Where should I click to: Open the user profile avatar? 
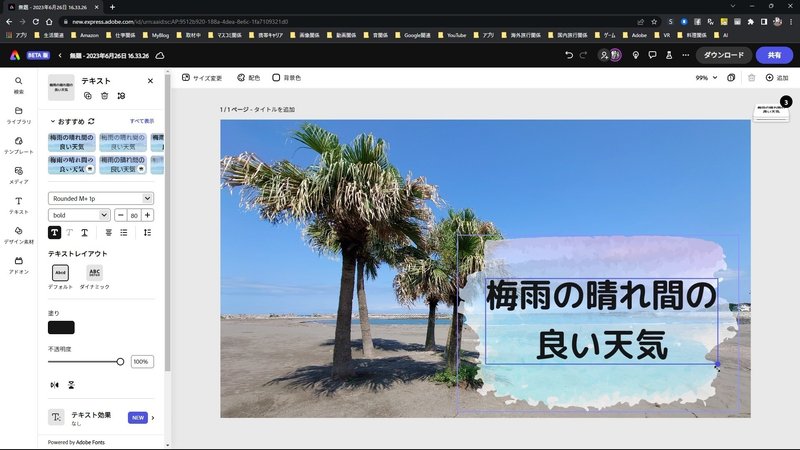click(616, 55)
